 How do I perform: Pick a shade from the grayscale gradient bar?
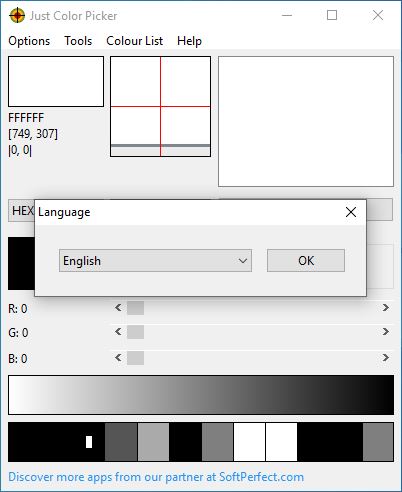(201, 395)
